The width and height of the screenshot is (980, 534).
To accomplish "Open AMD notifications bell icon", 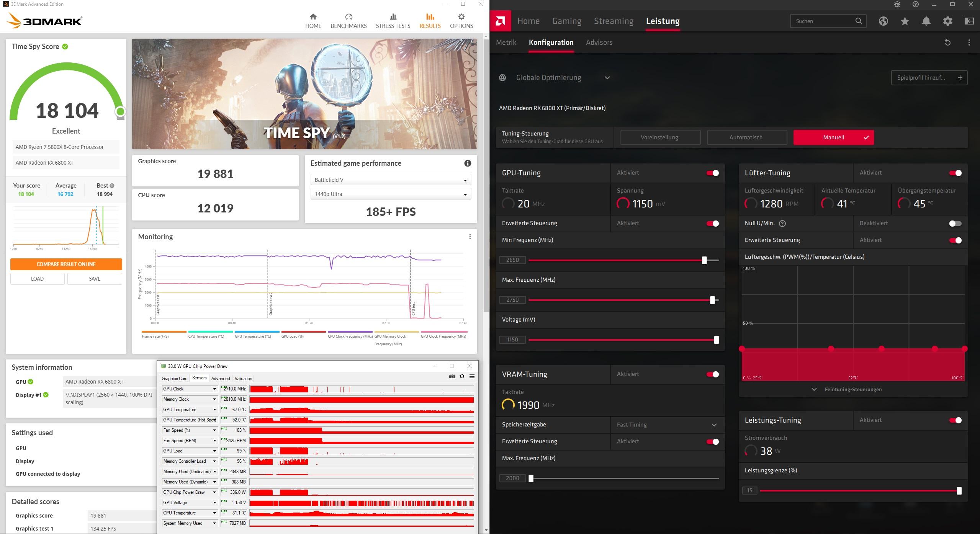I will tap(926, 21).
